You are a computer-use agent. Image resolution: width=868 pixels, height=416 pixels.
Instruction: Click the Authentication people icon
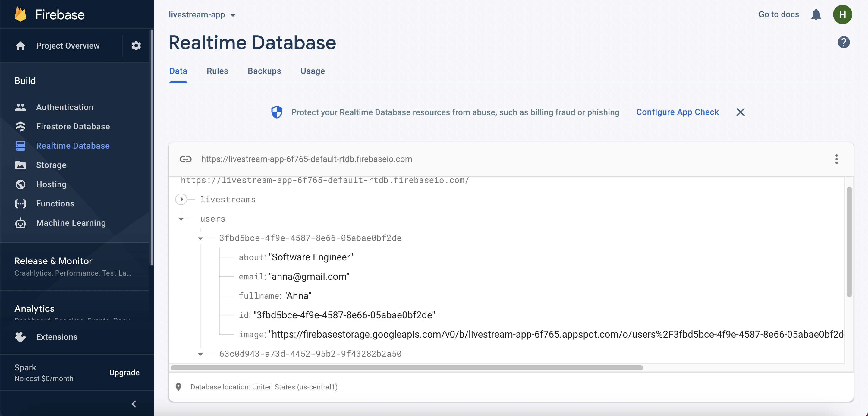[x=20, y=107]
